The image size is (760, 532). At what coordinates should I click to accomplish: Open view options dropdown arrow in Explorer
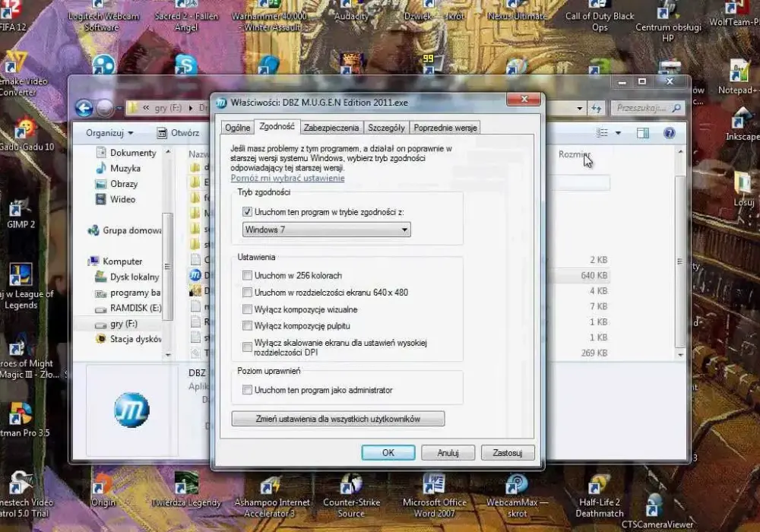click(618, 133)
